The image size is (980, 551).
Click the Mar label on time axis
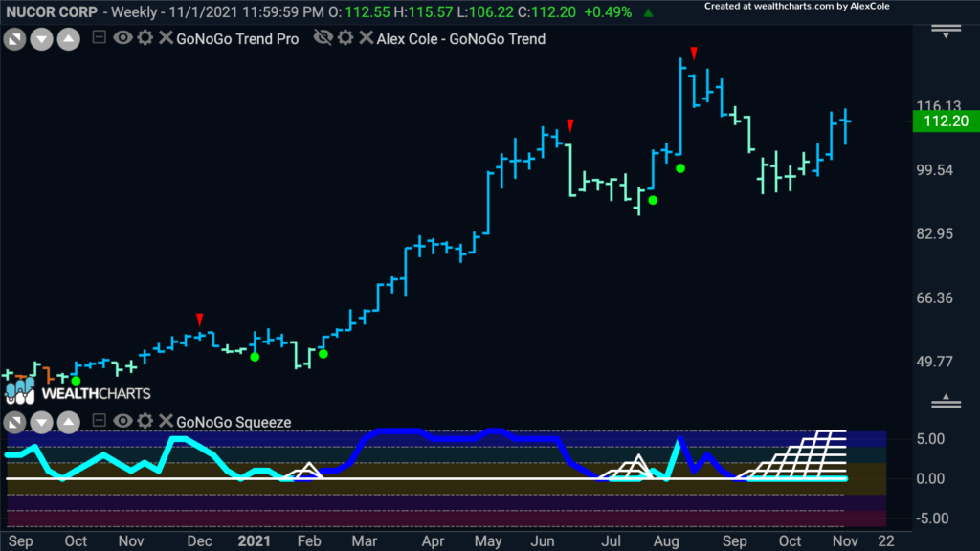[364, 541]
